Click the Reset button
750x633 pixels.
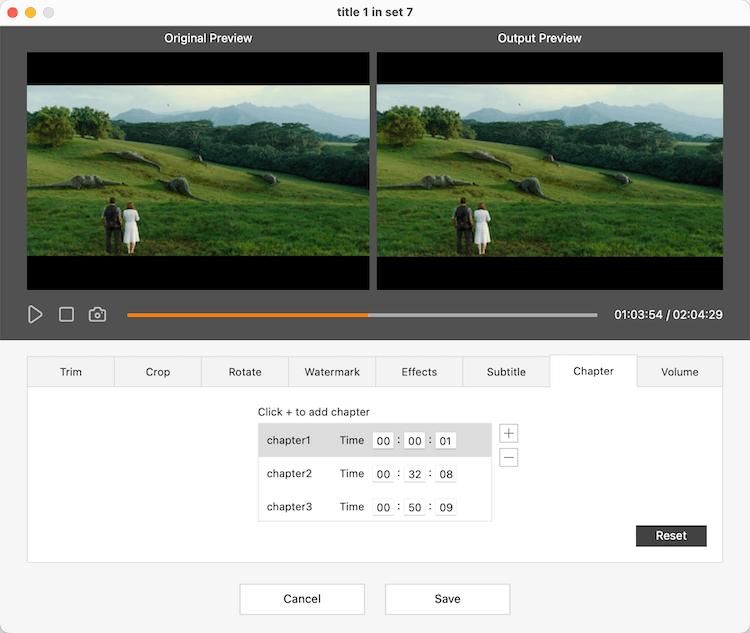671,536
